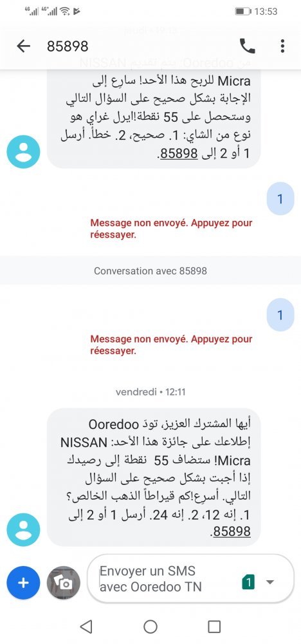Tap the upper contact avatar icon
Screen dimensions: 301x644
point(23,151)
